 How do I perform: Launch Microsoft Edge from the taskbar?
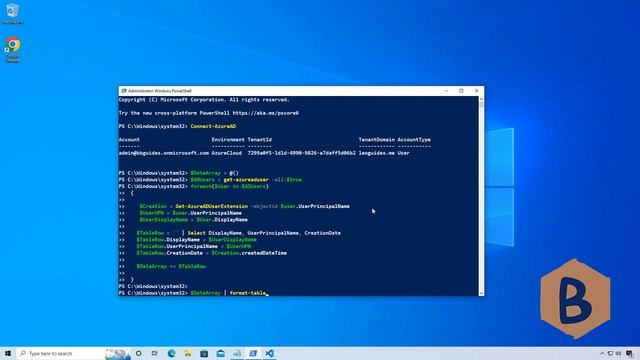click(171, 353)
